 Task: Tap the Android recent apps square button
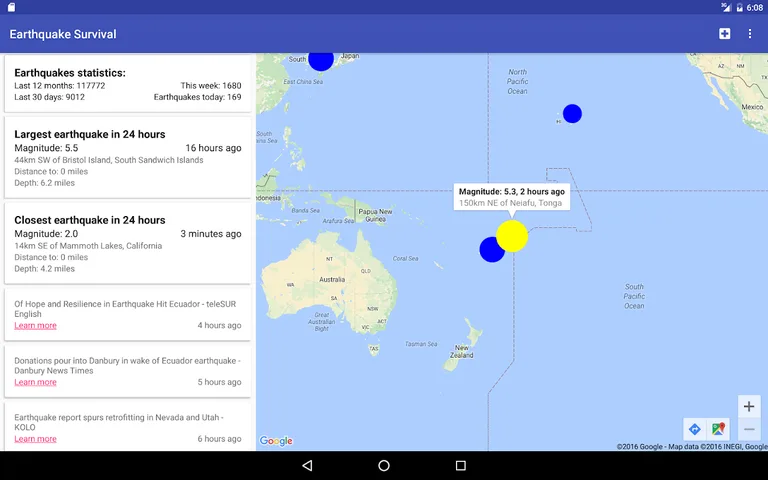click(460, 465)
